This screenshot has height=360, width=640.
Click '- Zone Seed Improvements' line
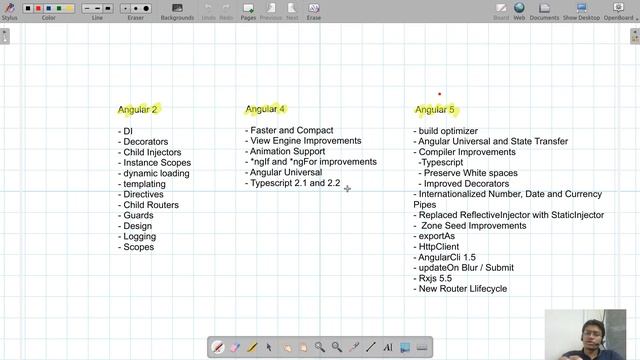pos(470,226)
